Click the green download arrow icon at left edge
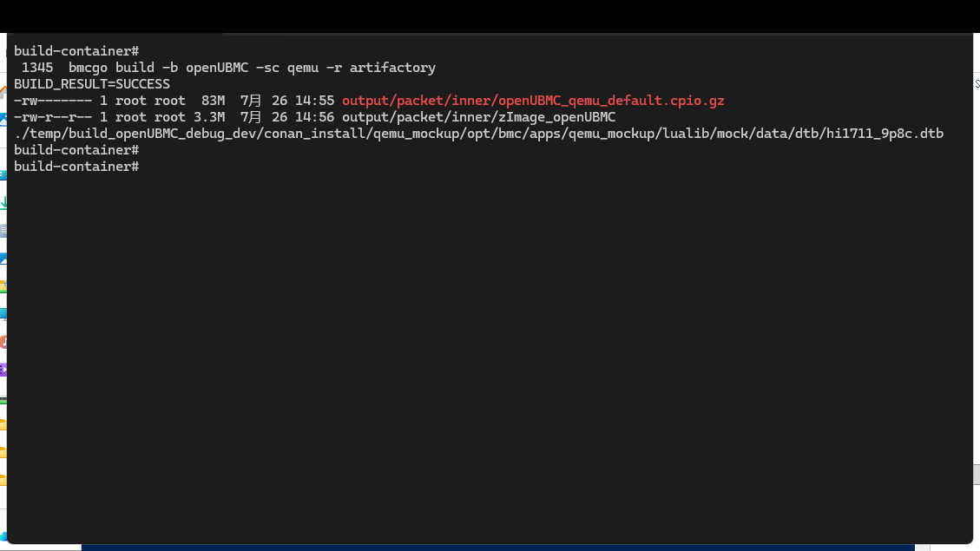The image size is (980, 551). pyautogui.click(x=3, y=202)
